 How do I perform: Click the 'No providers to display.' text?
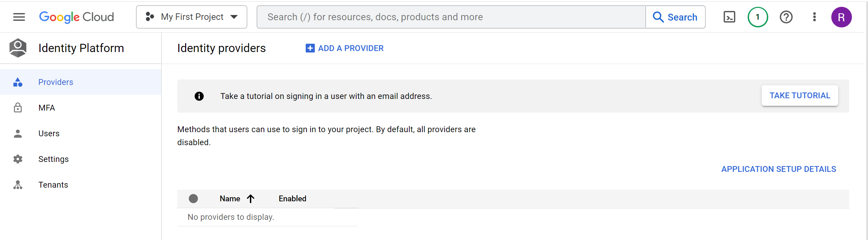click(x=231, y=217)
